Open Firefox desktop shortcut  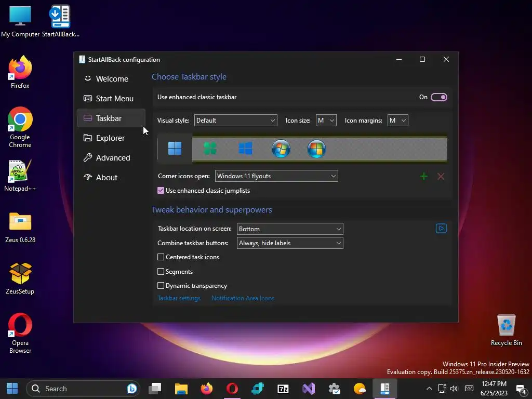click(20, 72)
